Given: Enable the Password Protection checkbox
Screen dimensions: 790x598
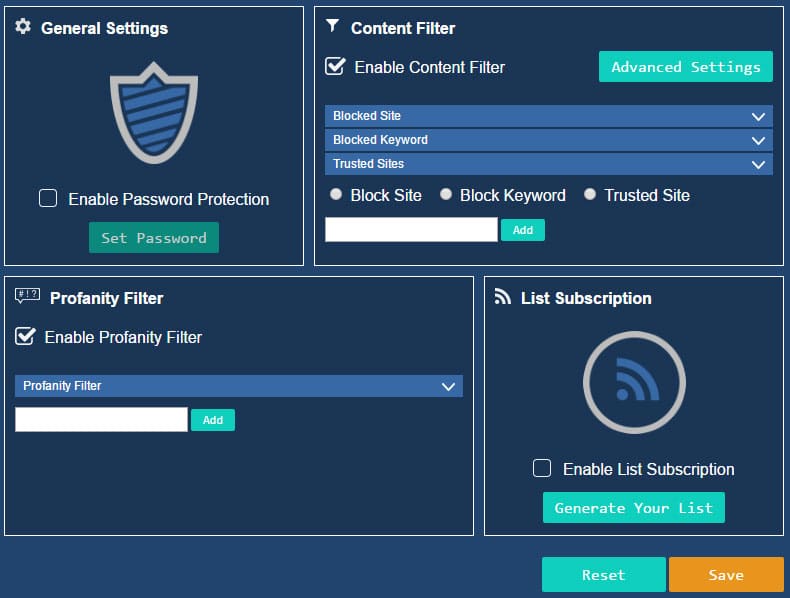Looking at the screenshot, I should 48,198.
